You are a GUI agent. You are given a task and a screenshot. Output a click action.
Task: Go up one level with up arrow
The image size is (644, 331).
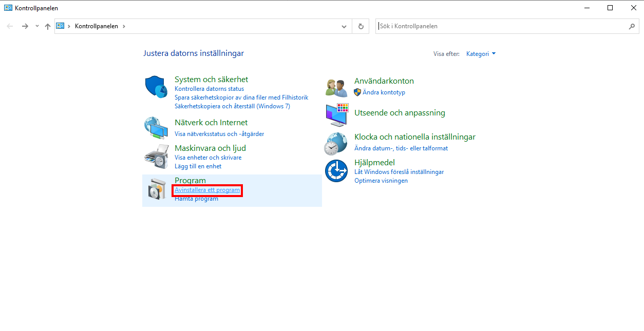pos(48,26)
